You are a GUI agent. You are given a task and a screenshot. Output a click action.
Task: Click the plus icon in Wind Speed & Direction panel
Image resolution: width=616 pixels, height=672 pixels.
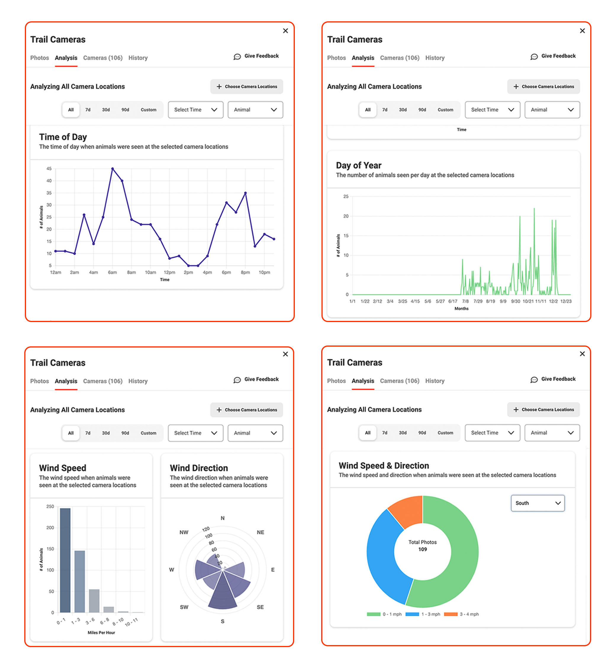click(x=516, y=410)
